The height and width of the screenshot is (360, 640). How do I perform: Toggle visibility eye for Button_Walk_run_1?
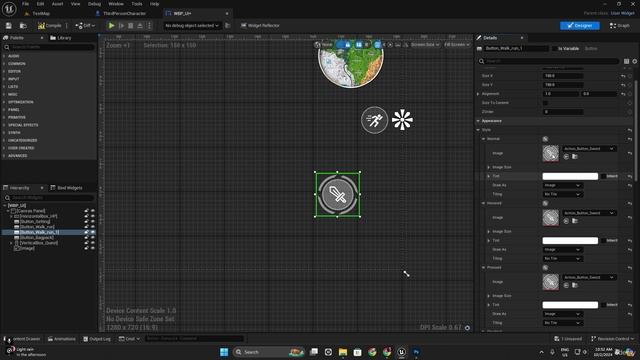pos(93,232)
